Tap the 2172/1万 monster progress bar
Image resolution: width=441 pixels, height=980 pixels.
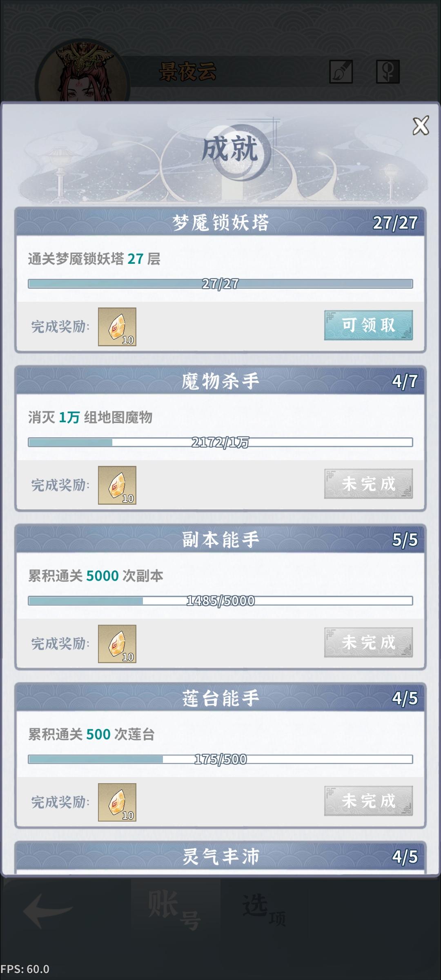(220, 442)
